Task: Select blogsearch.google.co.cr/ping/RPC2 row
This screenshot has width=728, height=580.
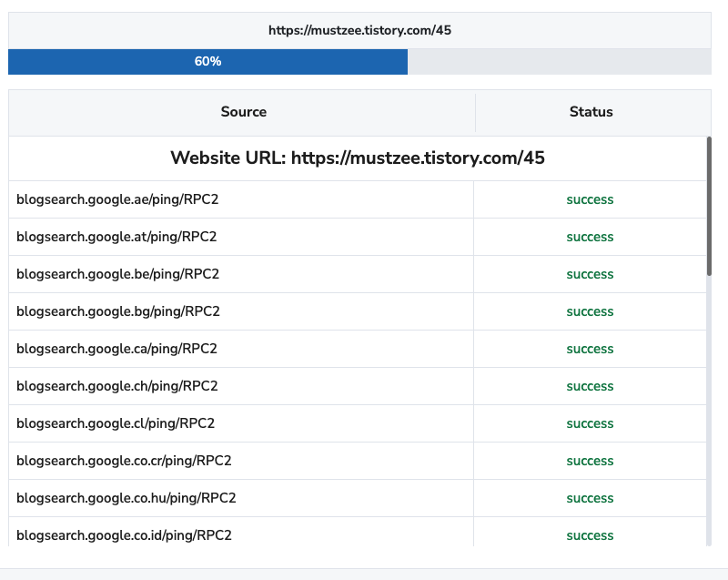Action: (358, 461)
